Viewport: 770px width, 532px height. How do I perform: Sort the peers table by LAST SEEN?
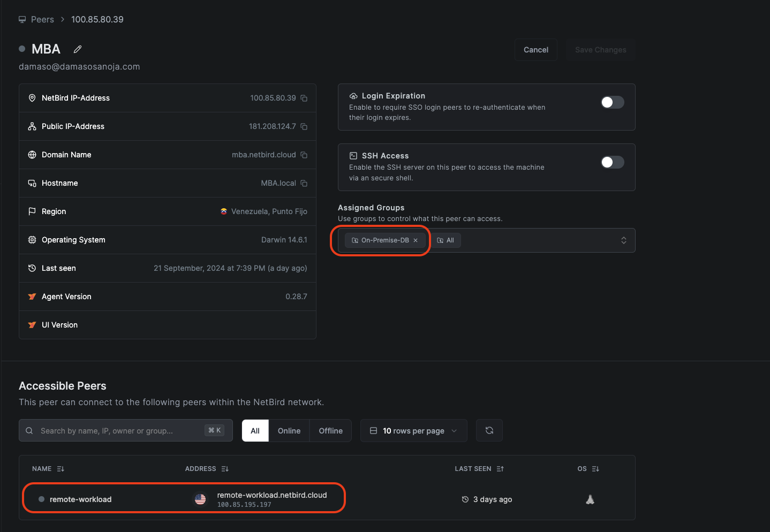pos(499,468)
